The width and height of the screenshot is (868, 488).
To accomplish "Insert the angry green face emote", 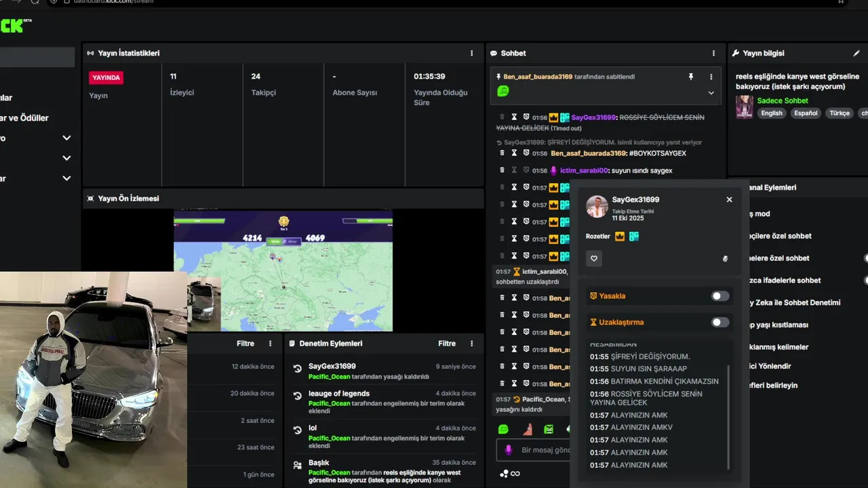I will coord(549,429).
